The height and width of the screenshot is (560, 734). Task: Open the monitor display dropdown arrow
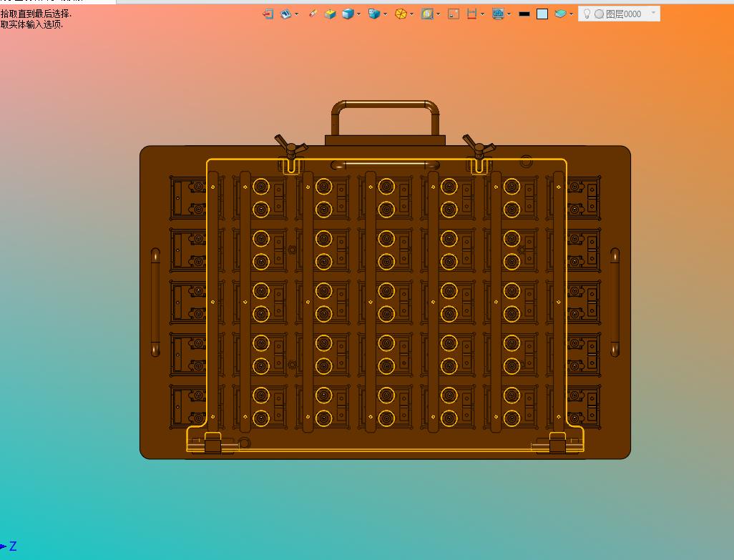pos(509,14)
